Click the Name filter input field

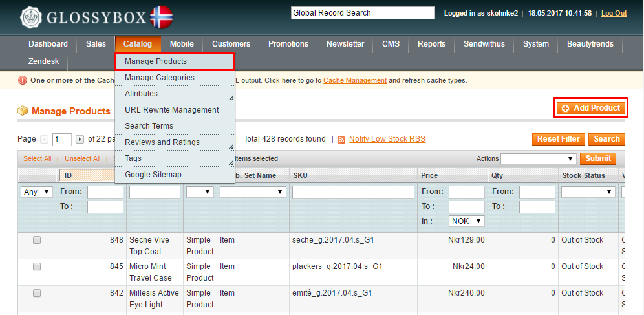click(x=155, y=192)
